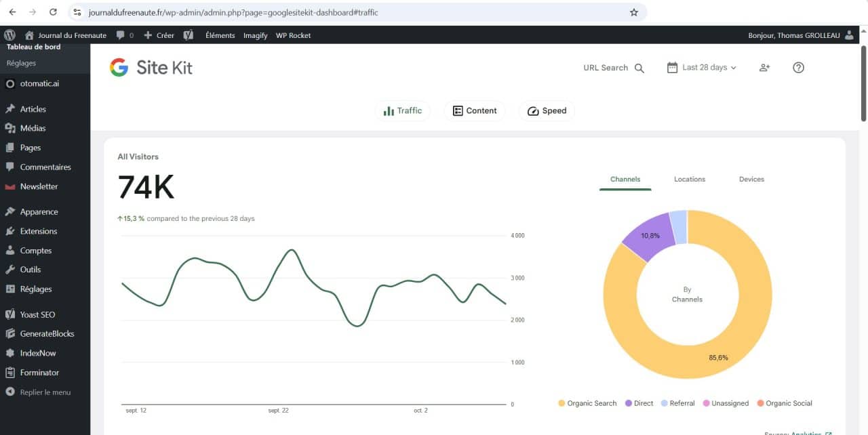Screen dimensions: 868x435
Task: Reload the page in browser
Action: tap(54, 12)
